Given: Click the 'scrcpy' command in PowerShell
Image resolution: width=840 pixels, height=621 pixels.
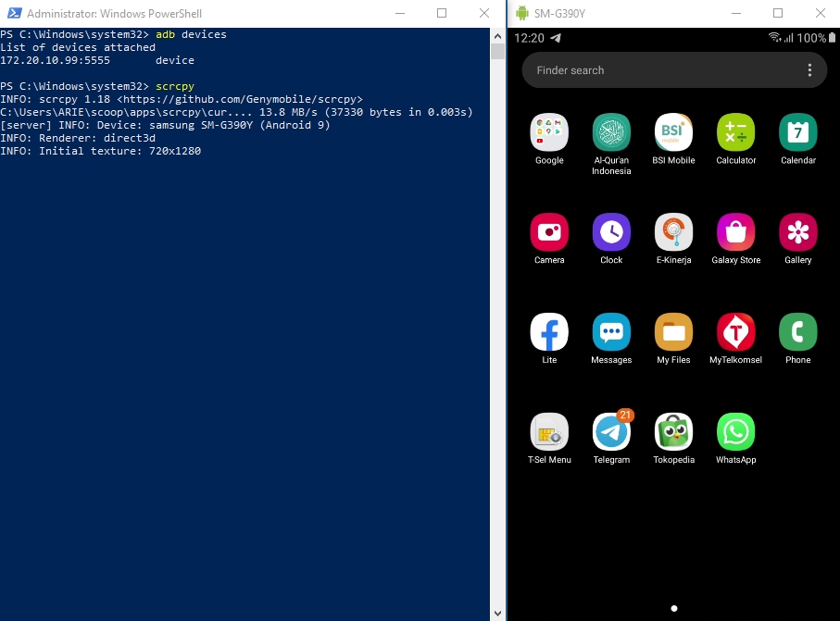Looking at the screenshot, I should pos(175,86).
